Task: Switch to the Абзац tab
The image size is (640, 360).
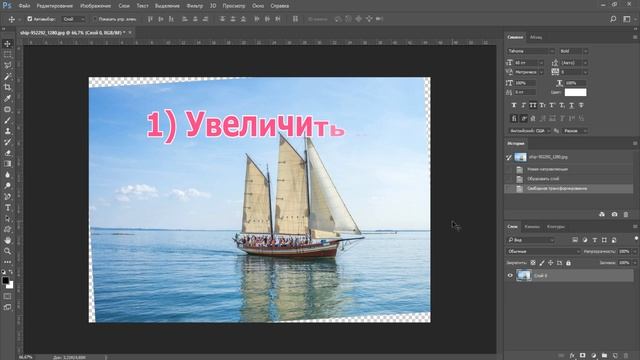Action: tap(536, 37)
